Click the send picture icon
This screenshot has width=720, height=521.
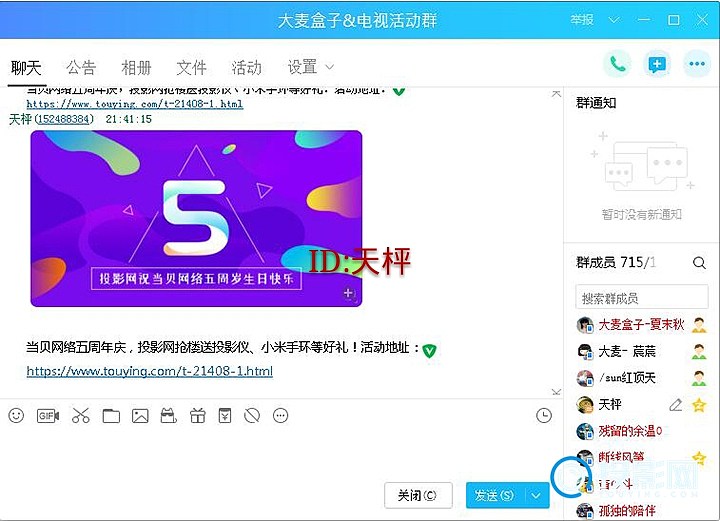coord(140,415)
